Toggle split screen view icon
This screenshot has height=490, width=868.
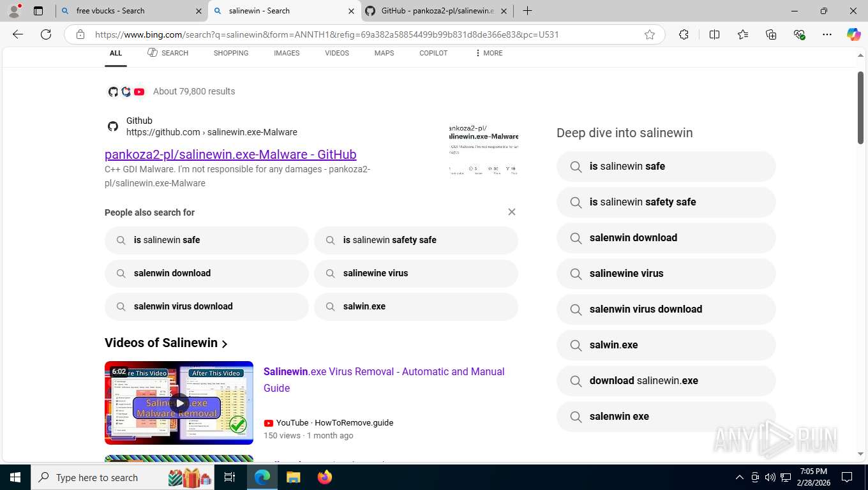[x=714, y=34]
